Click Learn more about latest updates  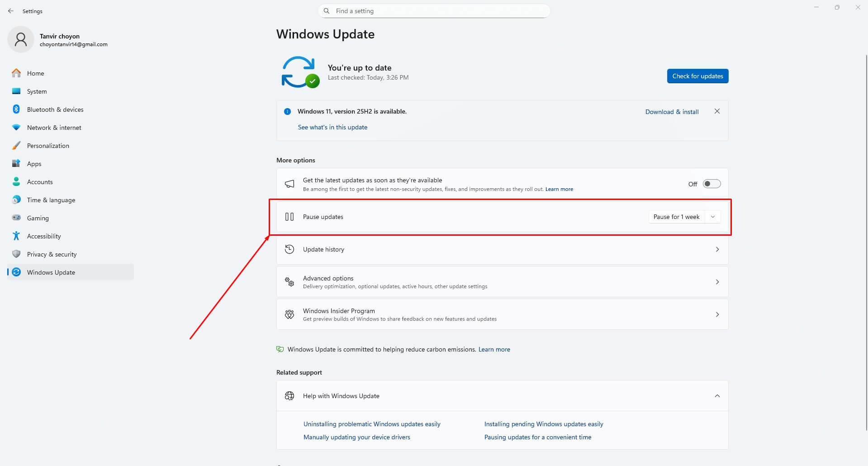point(559,189)
